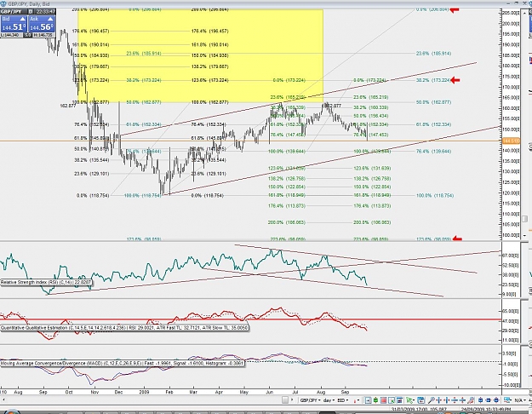Click the 176.4% (196.457) label at chart left edge
532x414 pixels.
90,32
